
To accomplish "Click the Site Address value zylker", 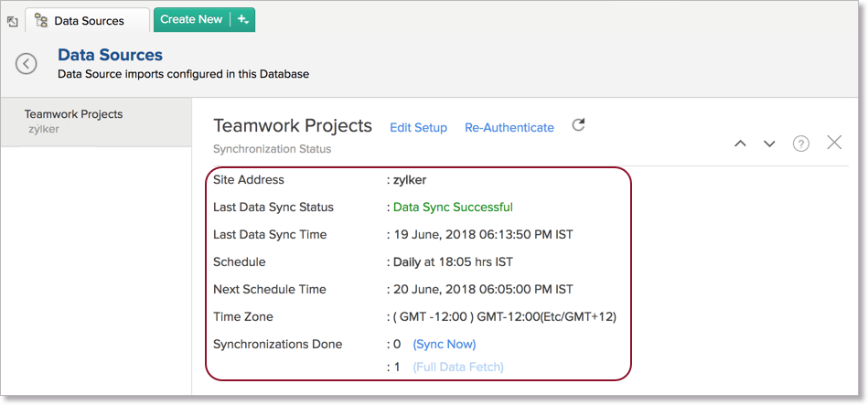I will 410,180.
